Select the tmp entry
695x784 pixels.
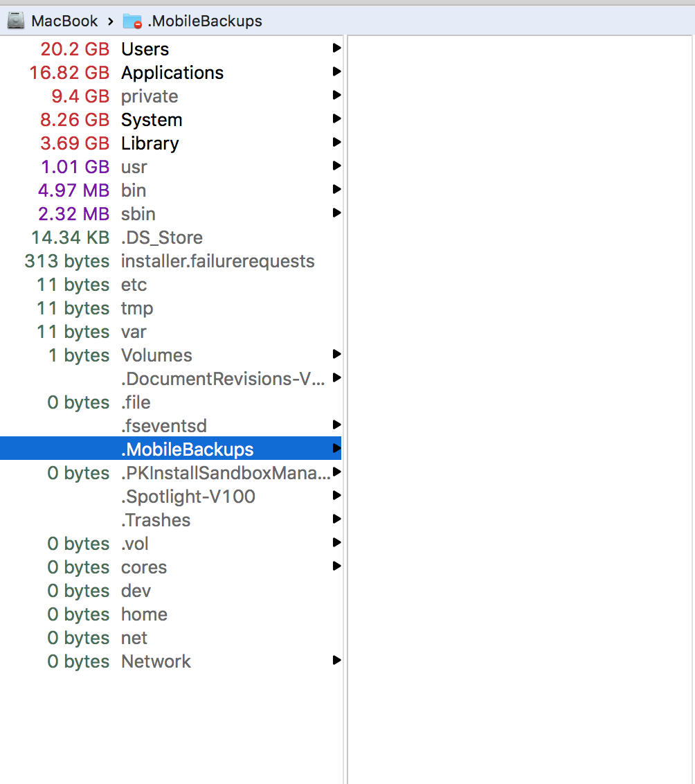(171, 308)
